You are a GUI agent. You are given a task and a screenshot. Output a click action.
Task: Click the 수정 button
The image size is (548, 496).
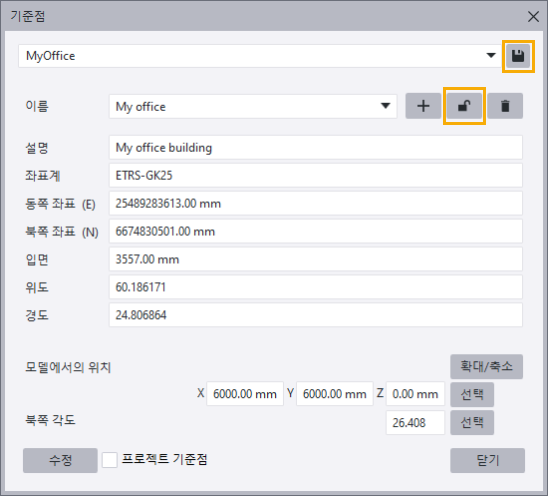click(60, 460)
